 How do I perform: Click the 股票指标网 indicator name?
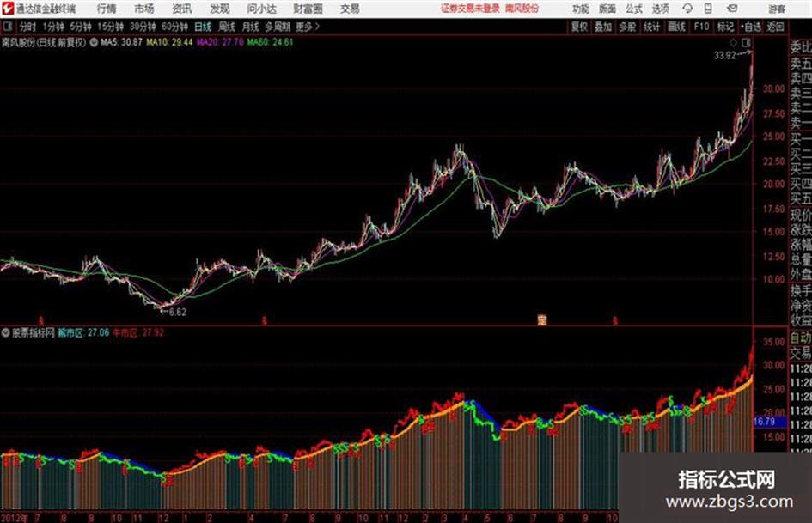(x=34, y=332)
